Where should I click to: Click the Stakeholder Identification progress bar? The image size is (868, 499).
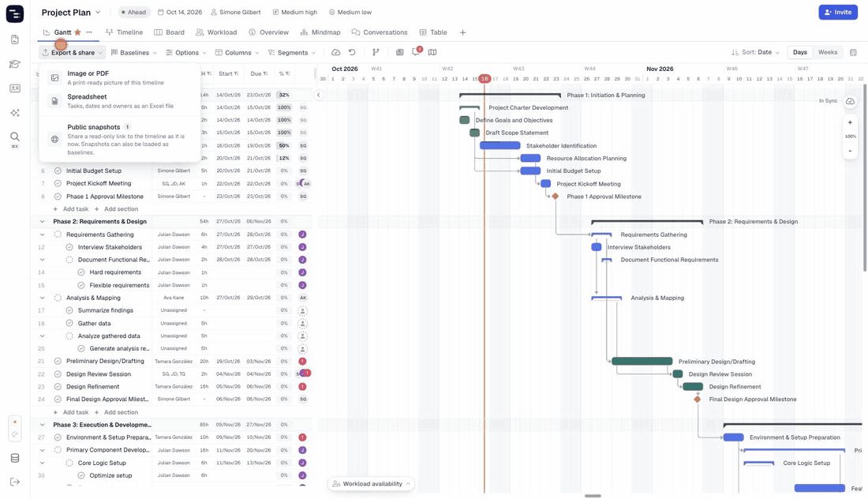(x=499, y=145)
